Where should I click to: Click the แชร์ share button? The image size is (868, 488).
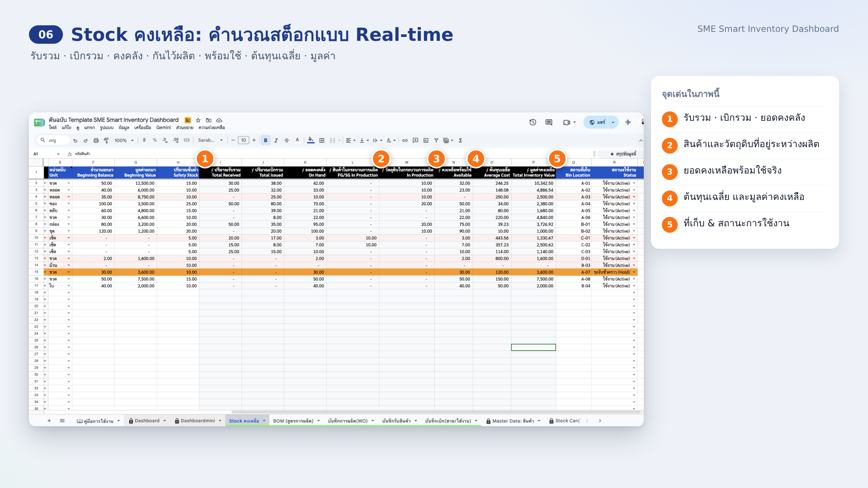tap(597, 122)
